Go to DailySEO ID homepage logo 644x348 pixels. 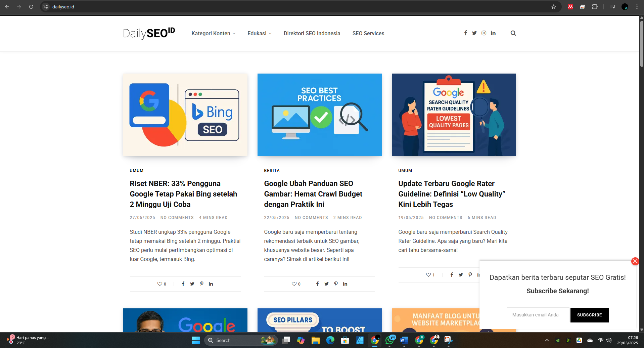point(149,33)
